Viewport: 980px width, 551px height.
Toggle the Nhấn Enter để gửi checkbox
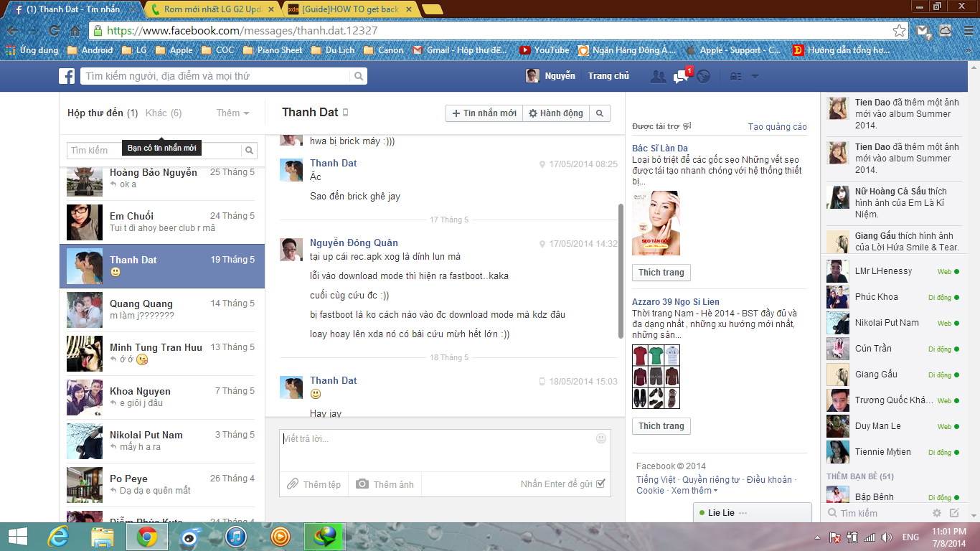(600, 484)
